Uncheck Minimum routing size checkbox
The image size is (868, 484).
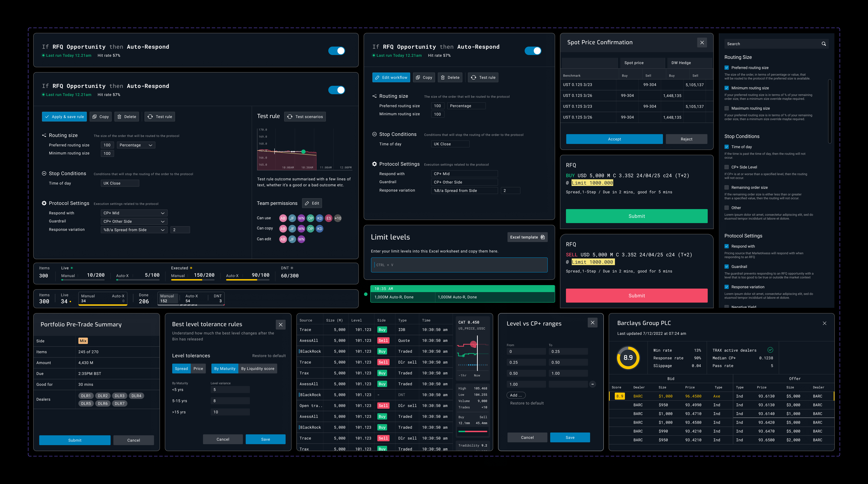click(726, 88)
